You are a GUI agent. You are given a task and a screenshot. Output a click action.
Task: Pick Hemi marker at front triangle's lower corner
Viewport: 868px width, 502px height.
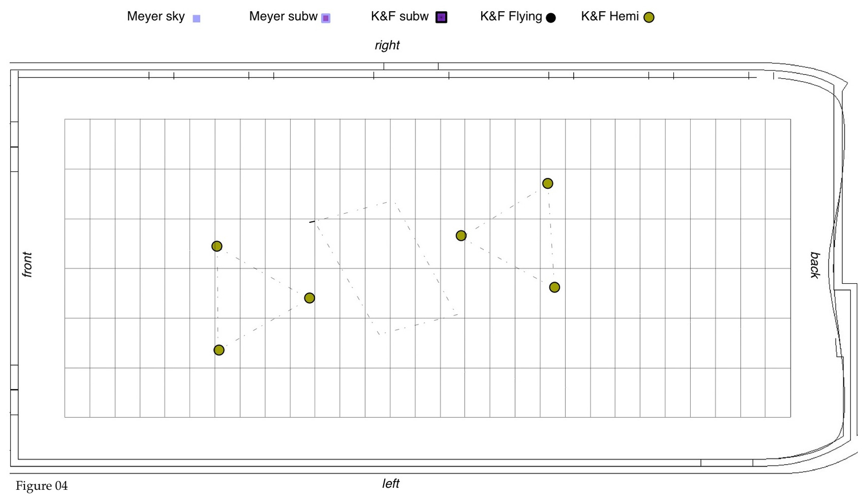pos(219,350)
